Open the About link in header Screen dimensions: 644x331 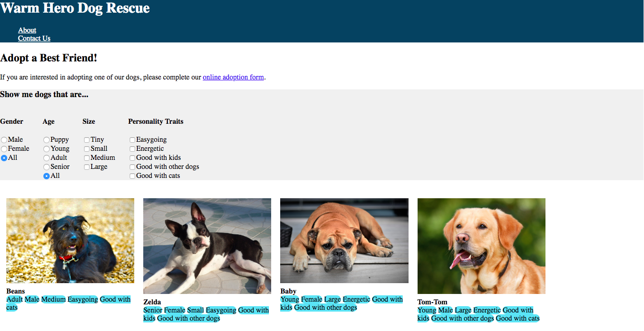pyautogui.click(x=27, y=30)
